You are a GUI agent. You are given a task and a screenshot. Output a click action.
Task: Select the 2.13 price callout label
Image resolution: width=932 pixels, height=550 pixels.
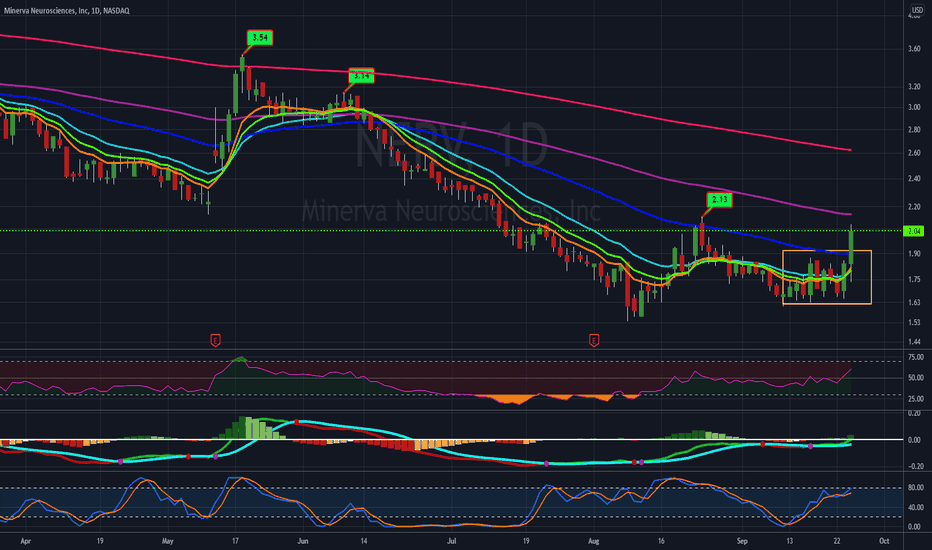click(x=719, y=200)
